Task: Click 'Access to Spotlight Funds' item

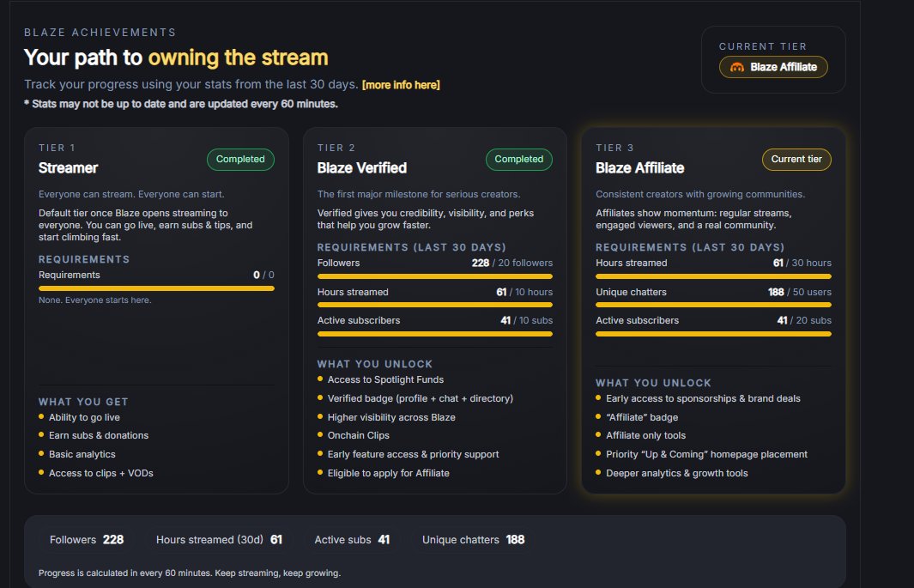Action: coord(385,379)
